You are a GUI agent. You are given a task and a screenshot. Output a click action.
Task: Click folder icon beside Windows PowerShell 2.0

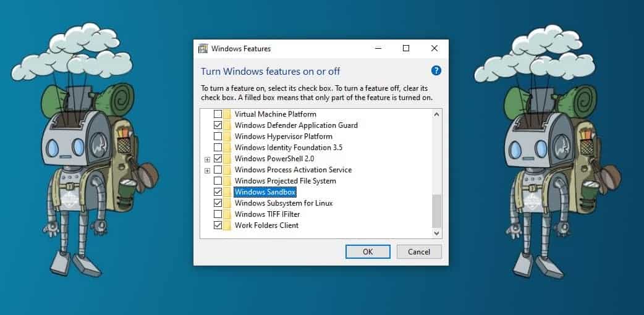227,159
